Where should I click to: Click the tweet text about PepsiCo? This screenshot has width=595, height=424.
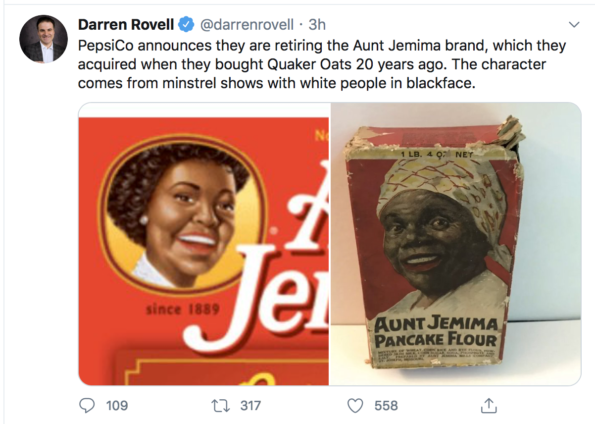point(322,64)
